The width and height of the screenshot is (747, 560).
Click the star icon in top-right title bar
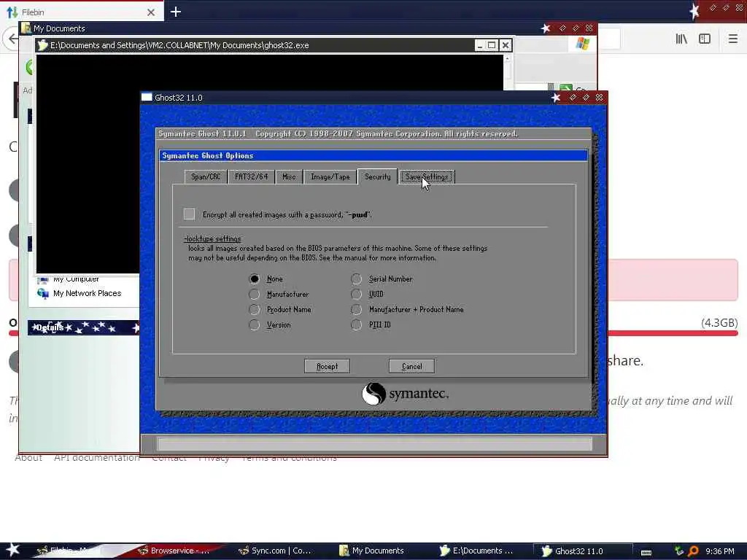pyautogui.click(x=694, y=10)
